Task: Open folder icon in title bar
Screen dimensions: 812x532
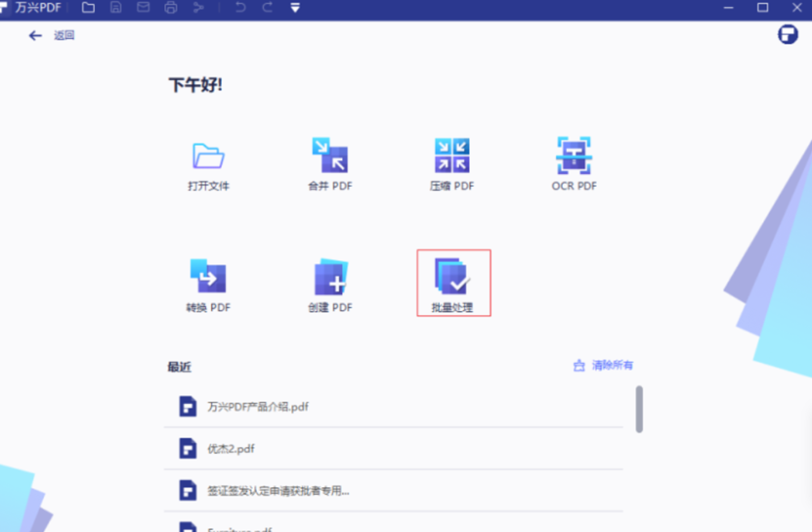Action: 88,8
